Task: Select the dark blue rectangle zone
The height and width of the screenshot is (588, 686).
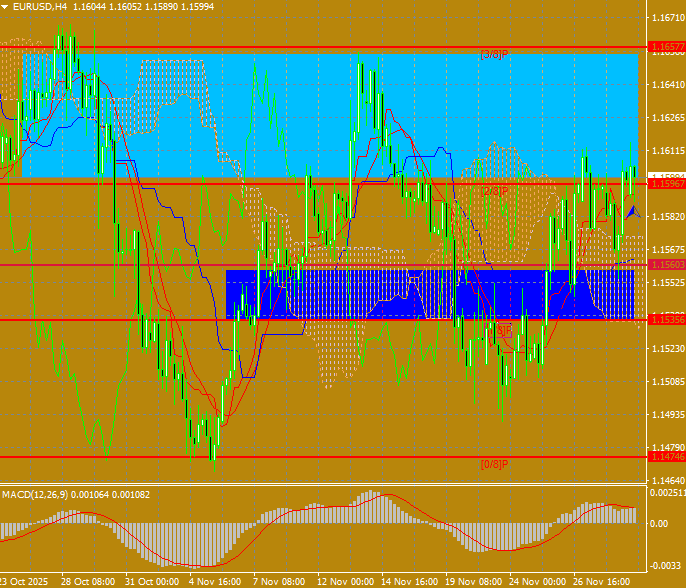Action: click(x=430, y=294)
